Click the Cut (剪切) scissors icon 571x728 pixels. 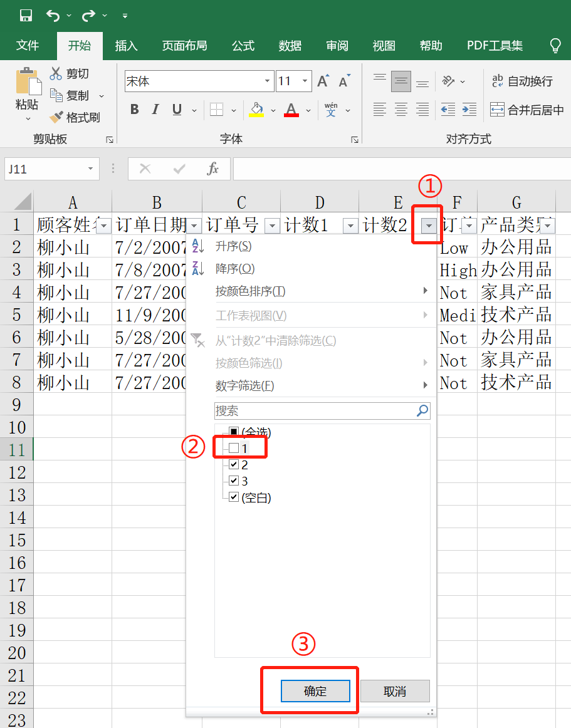(56, 73)
